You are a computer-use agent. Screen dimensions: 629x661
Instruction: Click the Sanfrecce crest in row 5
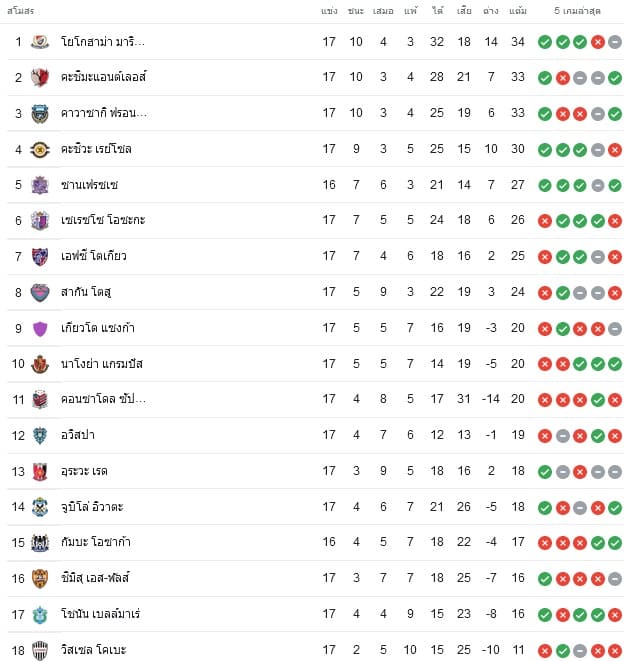coord(40,185)
